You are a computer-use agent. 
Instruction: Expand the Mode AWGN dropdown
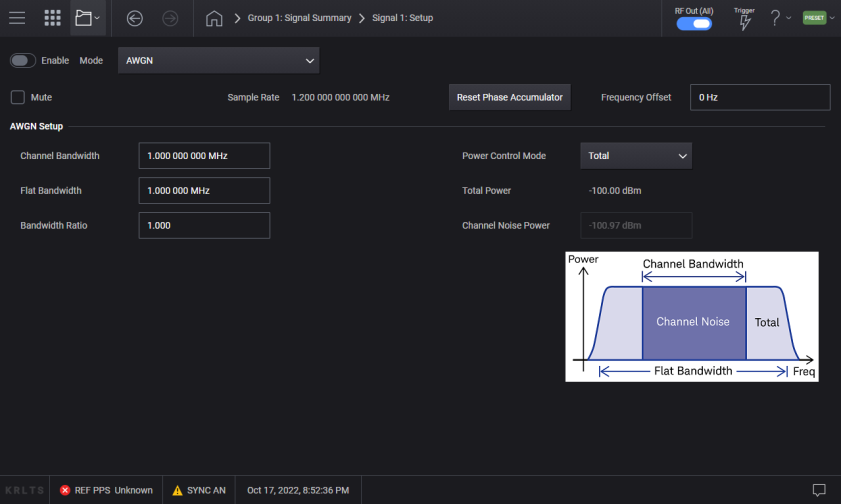(x=218, y=60)
